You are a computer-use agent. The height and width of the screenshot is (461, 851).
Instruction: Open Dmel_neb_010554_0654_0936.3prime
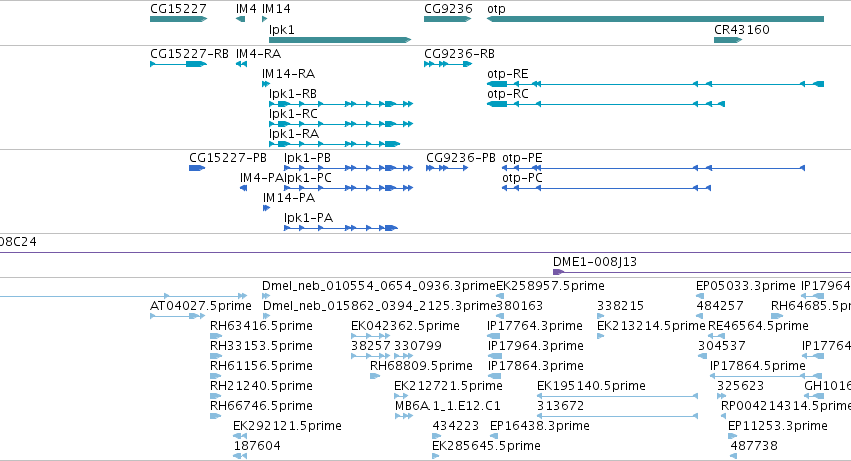pyautogui.click(x=379, y=286)
